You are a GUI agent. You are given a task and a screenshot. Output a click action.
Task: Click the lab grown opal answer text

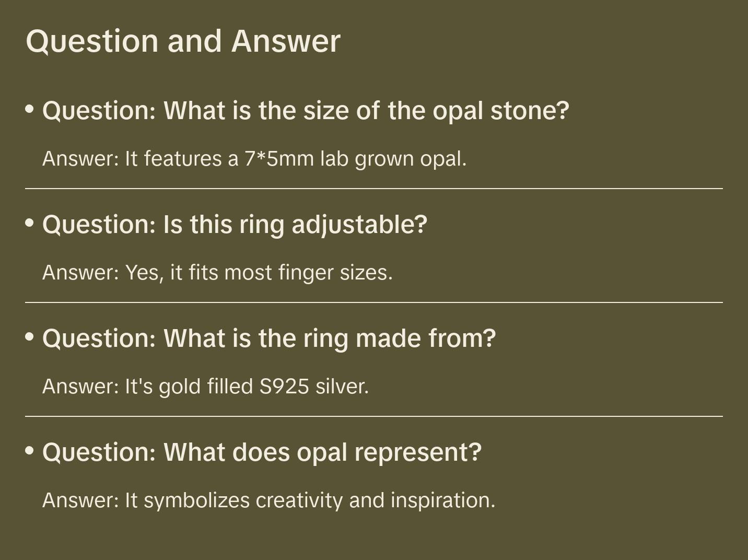click(254, 159)
